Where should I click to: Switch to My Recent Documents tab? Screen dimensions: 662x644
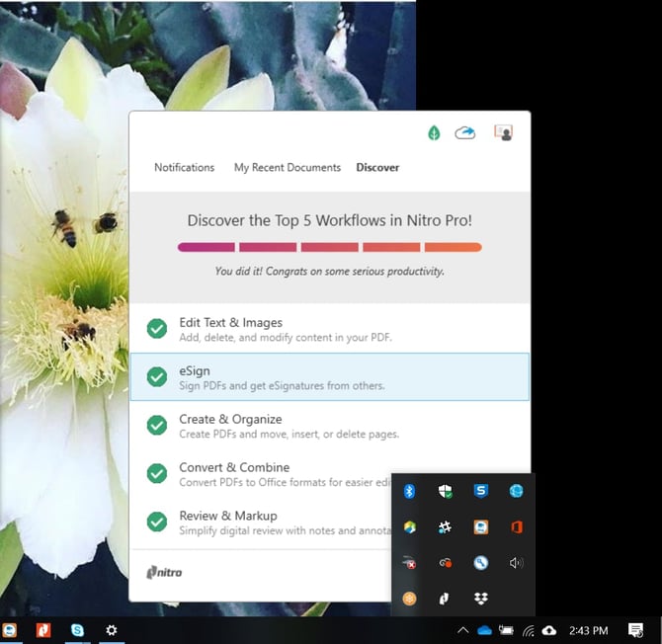tap(287, 168)
